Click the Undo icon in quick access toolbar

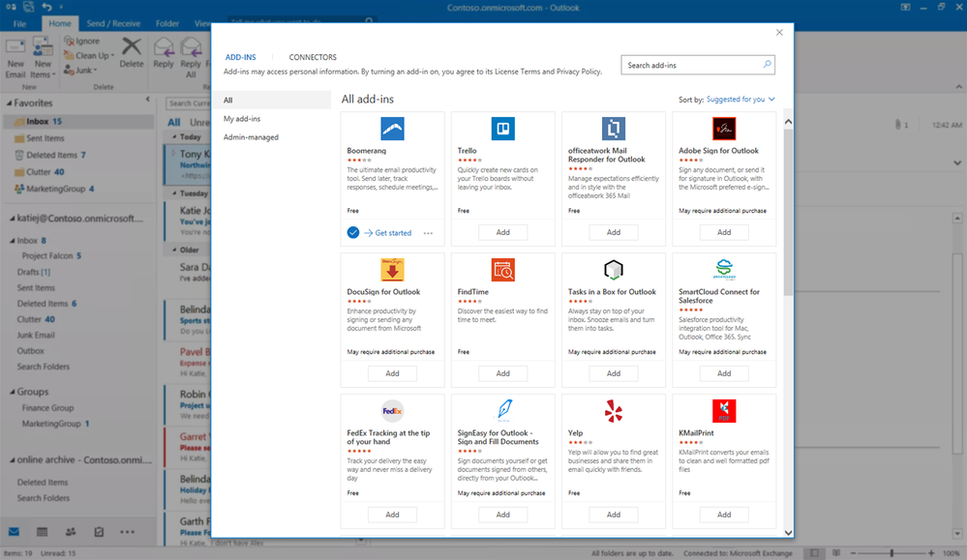click(x=46, y=8)
